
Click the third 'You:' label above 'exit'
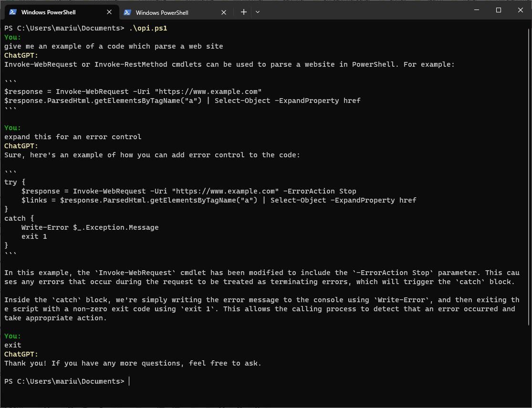[12, 336]
